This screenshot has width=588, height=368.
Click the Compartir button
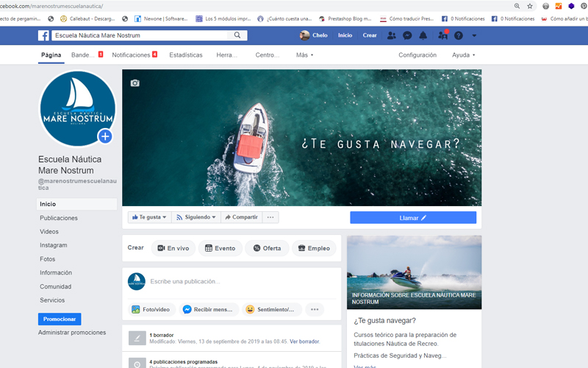pyautogui.click(x=241, y=217)
